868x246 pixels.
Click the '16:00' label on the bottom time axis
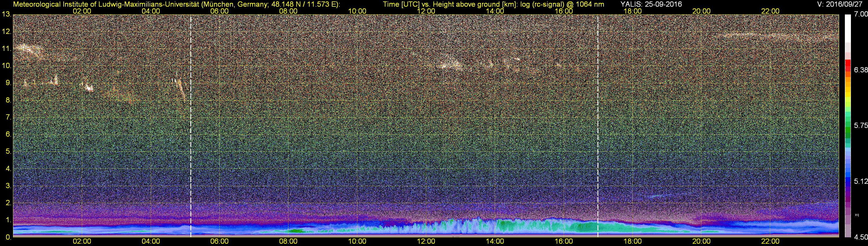[564, 242]
